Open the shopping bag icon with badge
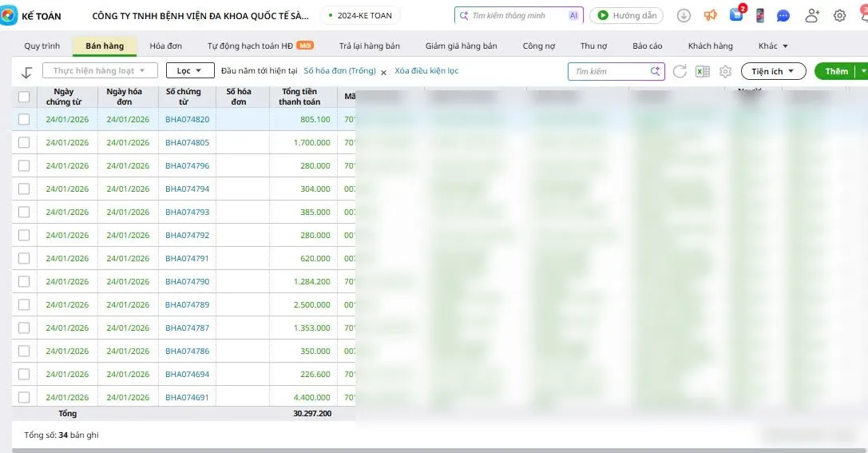 (x=736, y=15)
